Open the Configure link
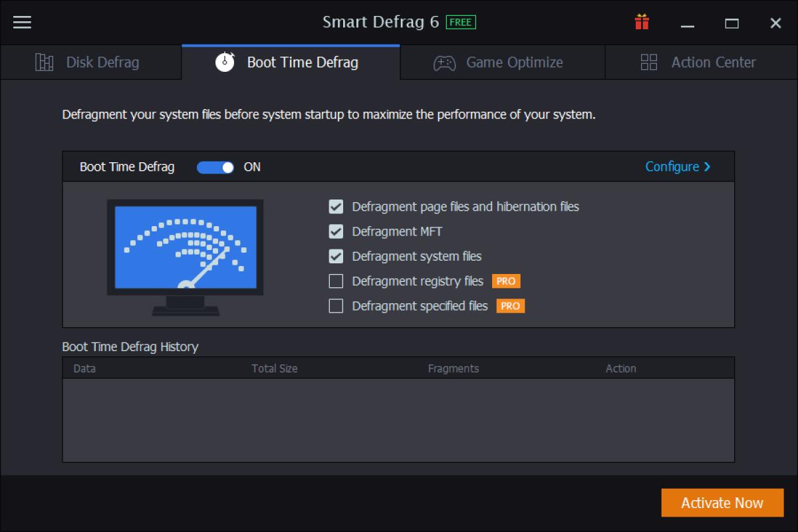 (673, 167)
